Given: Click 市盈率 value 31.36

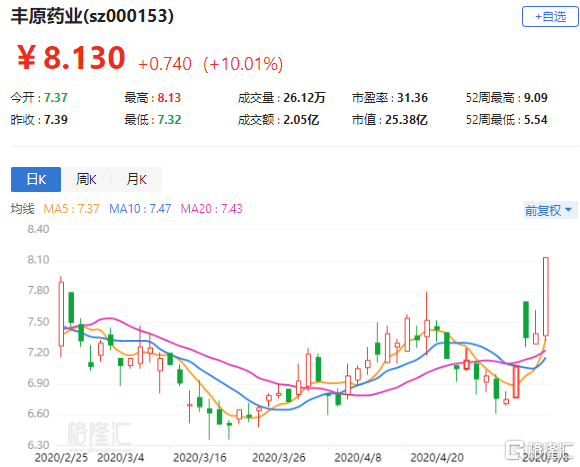Looking at the screenshot, I should [x=412, y=98].
